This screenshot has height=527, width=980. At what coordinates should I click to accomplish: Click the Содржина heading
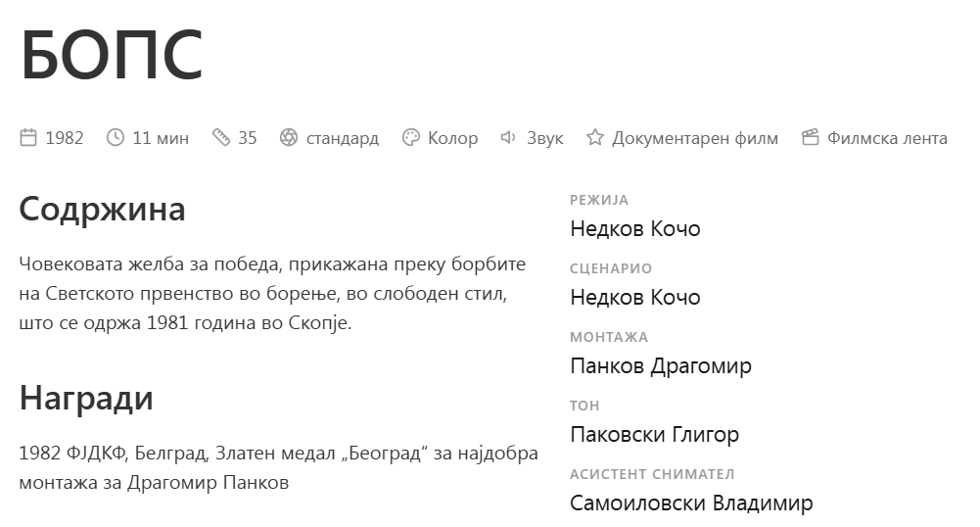102,210
